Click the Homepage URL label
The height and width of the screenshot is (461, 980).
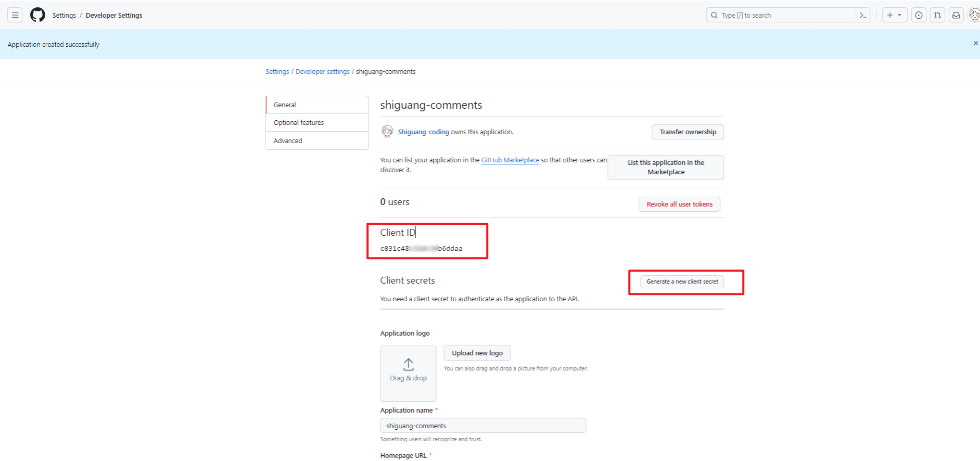(403, 455)
